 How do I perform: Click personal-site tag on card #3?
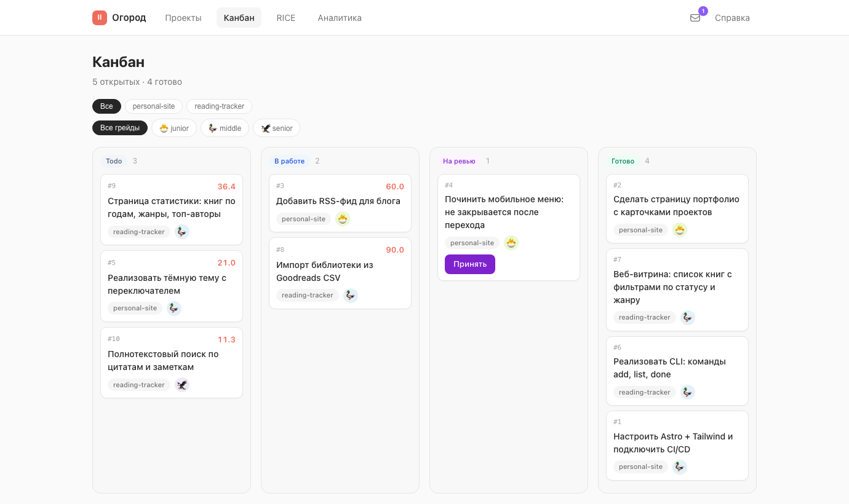point(304,219)
